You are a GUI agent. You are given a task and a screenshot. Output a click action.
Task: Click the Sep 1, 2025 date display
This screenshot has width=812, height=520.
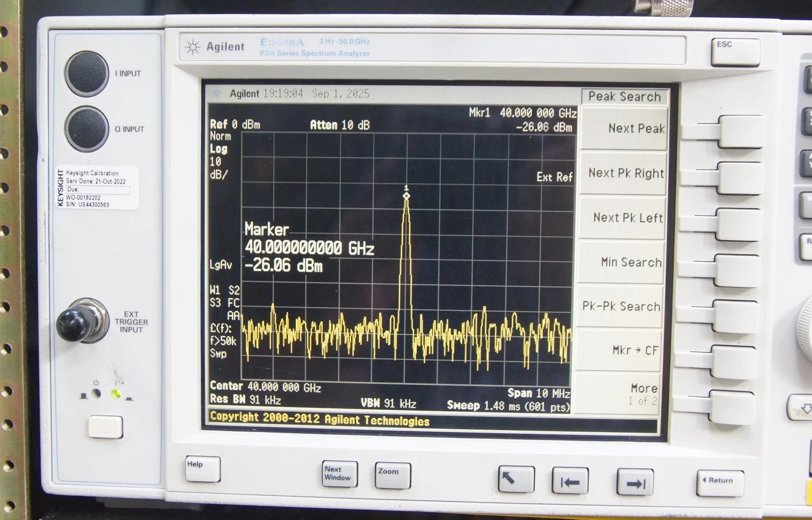(341, 93)
